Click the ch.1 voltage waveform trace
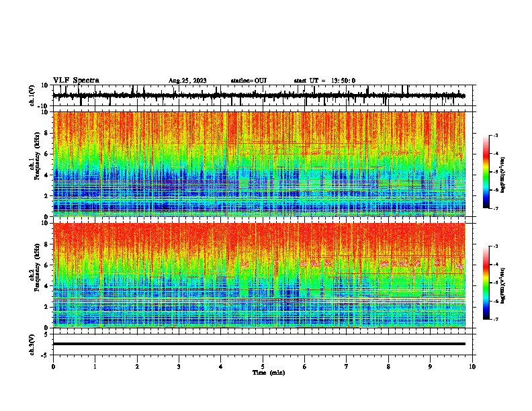This screenshot has width=532, height=411. [259, 95]
